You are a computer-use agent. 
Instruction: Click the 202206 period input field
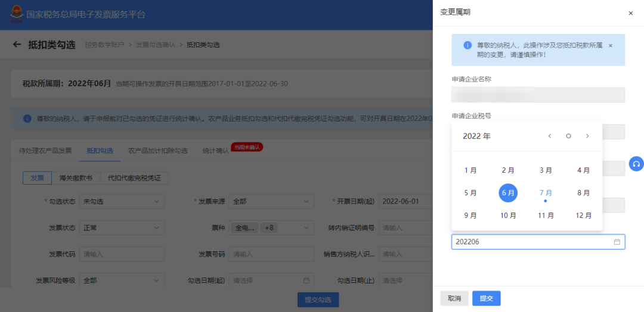tap(538, 242)
